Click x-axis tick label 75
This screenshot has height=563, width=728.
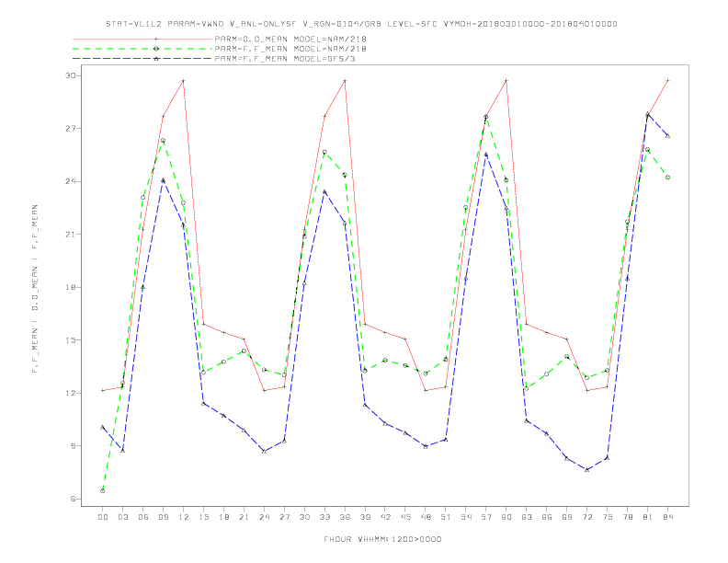608,517
